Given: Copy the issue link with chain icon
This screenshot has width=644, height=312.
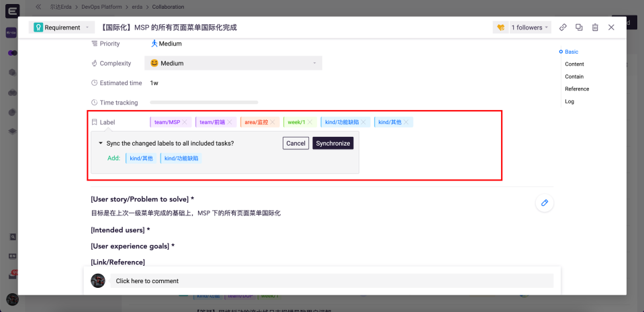Looking at the screenshot, I should [x=563, y=28].
